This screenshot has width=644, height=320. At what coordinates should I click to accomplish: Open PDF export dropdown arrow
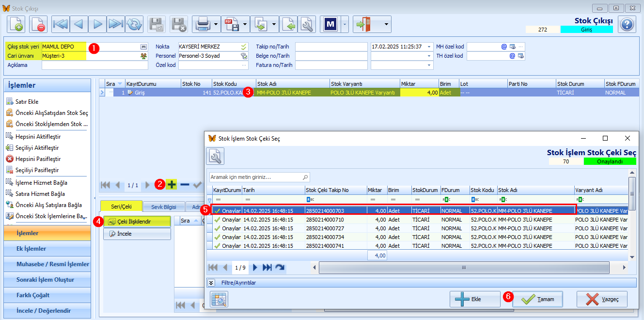pyautogui.click(x=245, y=24)
